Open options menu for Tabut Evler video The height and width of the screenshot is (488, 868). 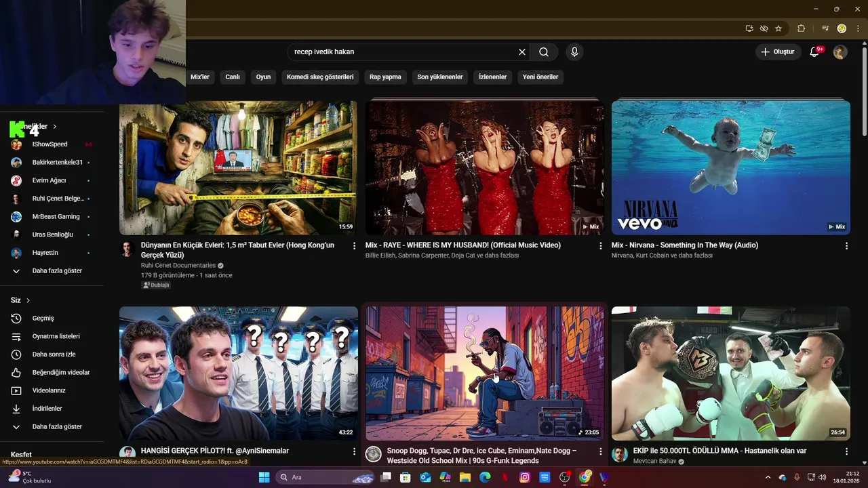[354, 246]
